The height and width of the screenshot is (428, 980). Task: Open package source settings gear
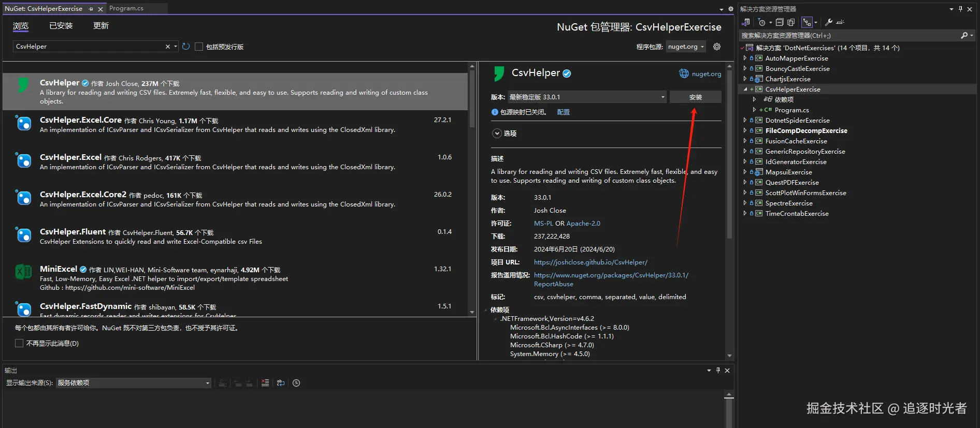pos(717,47)
